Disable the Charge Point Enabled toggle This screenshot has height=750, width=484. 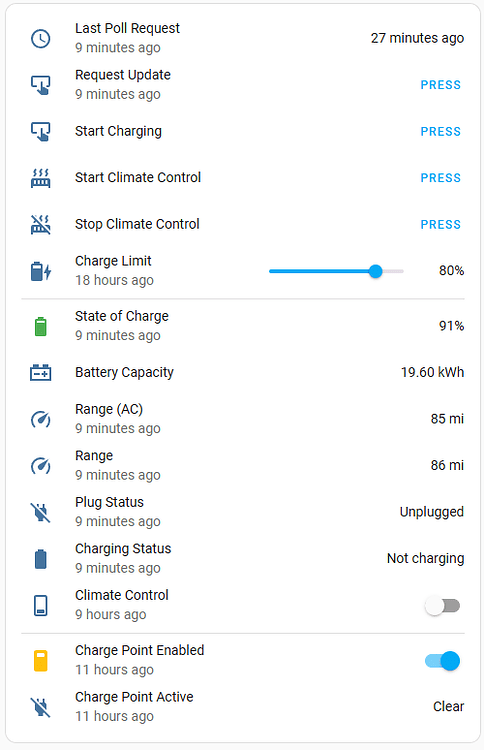pos(442,661)
